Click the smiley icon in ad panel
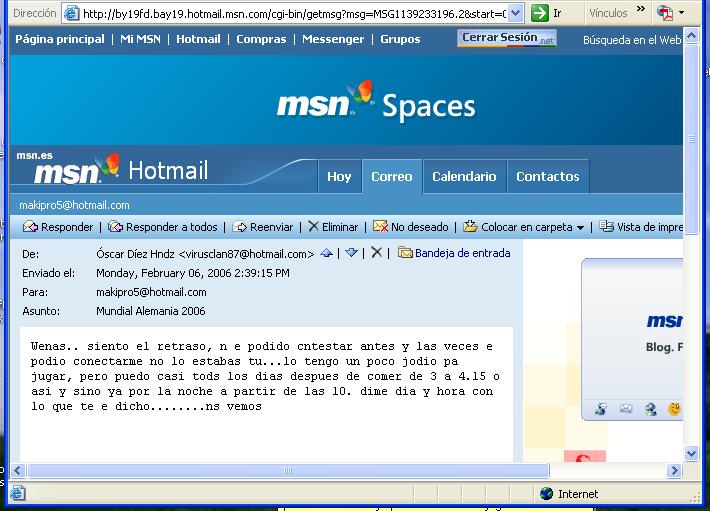This screenshot has width=710, height=511. click(x=675, y=409)
